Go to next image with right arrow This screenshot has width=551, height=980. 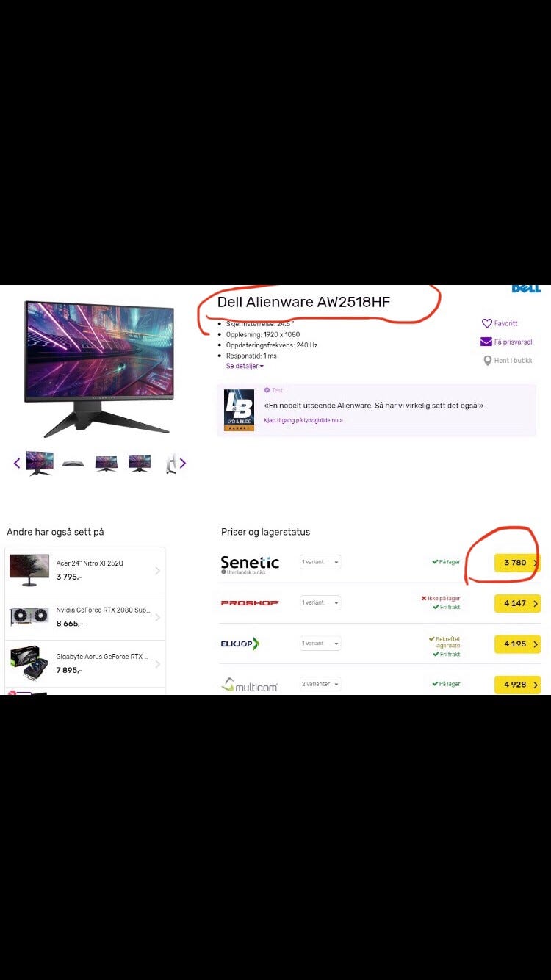pos(183,463)
